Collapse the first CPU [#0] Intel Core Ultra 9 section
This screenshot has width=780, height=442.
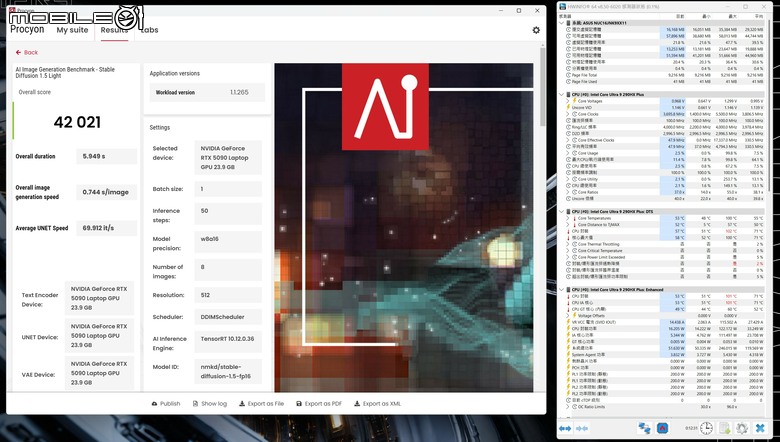pos(562,94)
